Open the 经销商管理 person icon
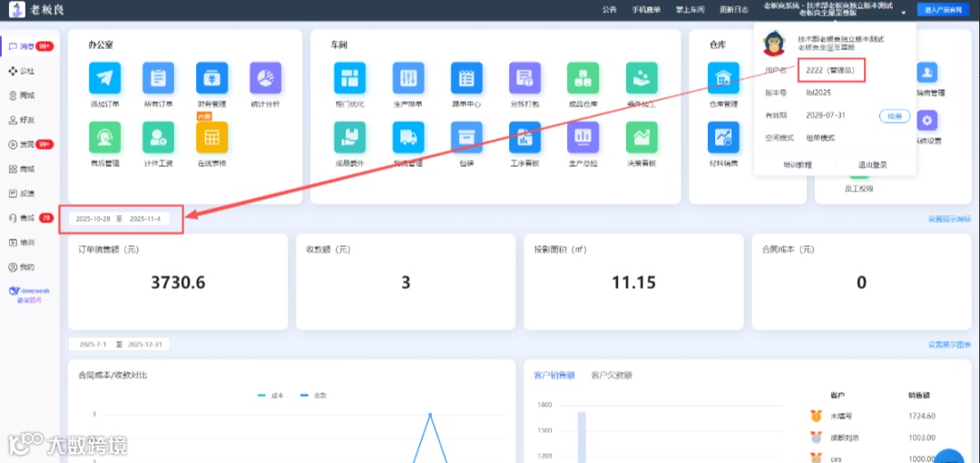Screen dimensions: 980x463 (x=926, y=73)
